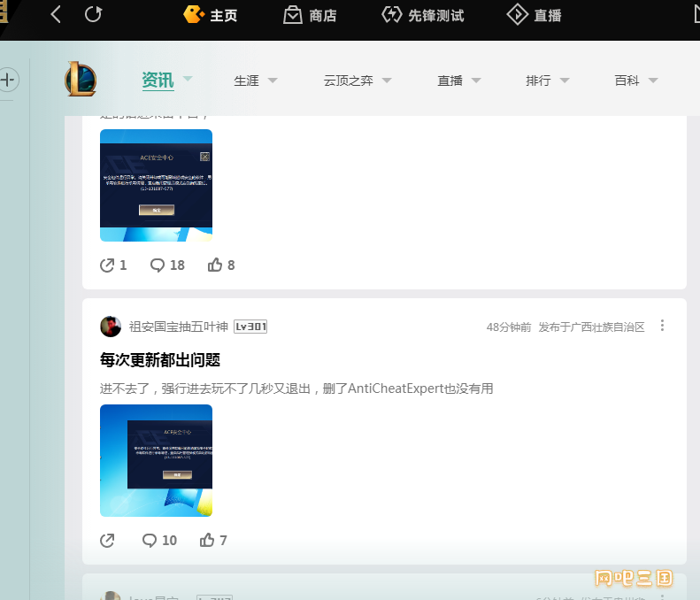Screen dimensions: 700x600
Task: Select the 排行 menu item
Action: pos(538,81)
